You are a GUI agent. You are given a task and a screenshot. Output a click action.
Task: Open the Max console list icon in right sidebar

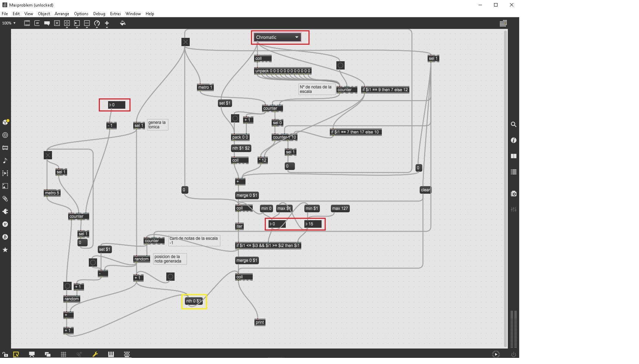click(513, 172)
